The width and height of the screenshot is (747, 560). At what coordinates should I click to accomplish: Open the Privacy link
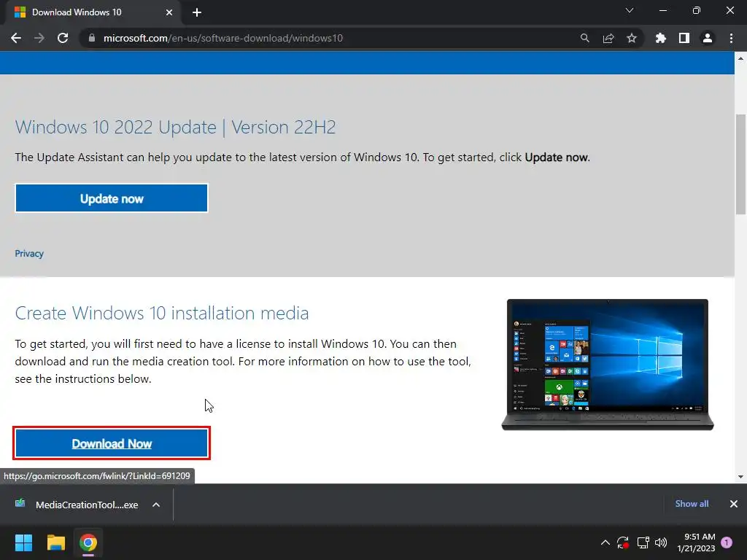29,253
